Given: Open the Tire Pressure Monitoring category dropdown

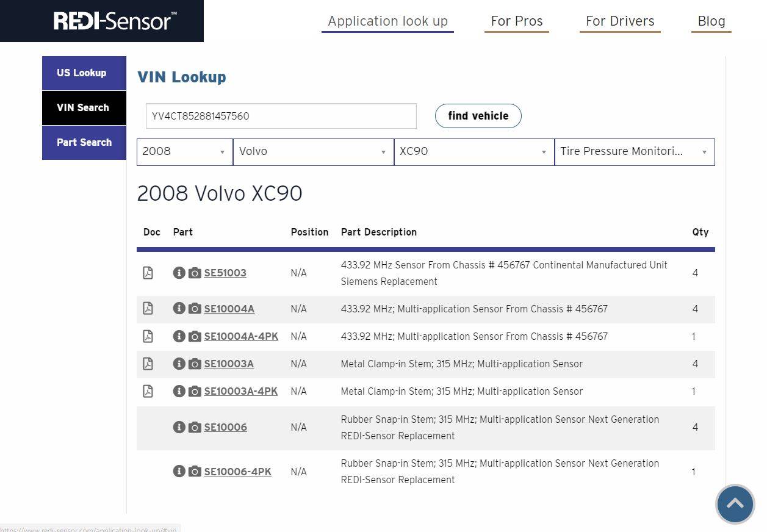Looking at the screenshot, I should (x=634, y=152).
